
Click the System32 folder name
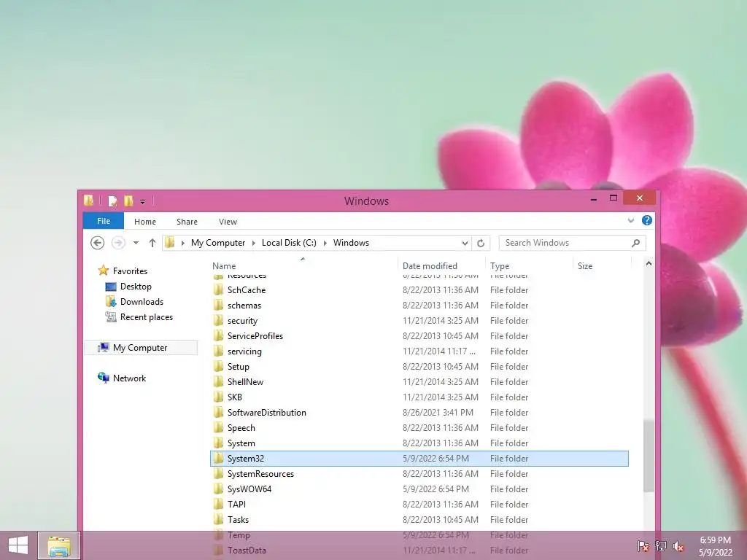coord(245,459)
